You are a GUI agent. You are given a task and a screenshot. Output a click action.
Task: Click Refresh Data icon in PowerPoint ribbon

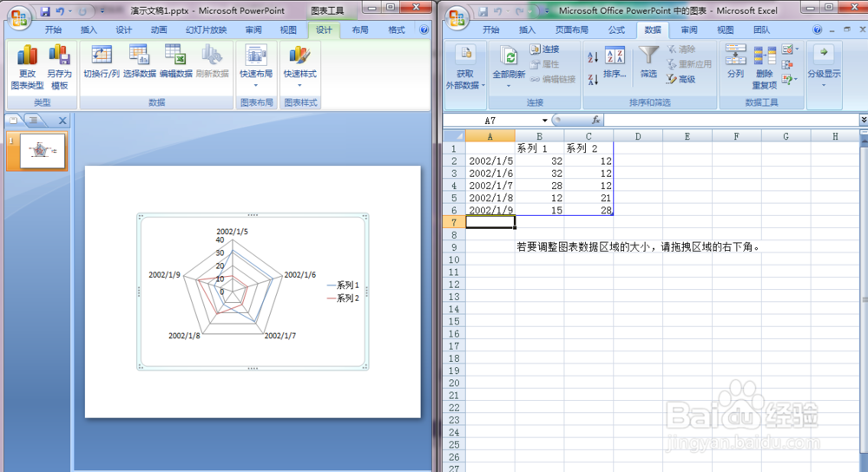pos(212,62)
